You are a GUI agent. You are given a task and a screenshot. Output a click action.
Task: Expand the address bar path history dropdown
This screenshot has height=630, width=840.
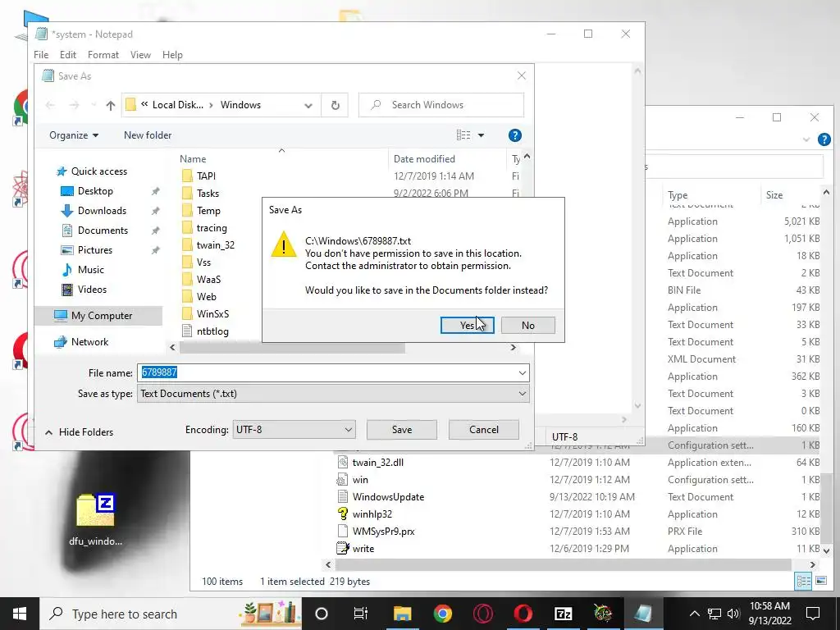308,106
